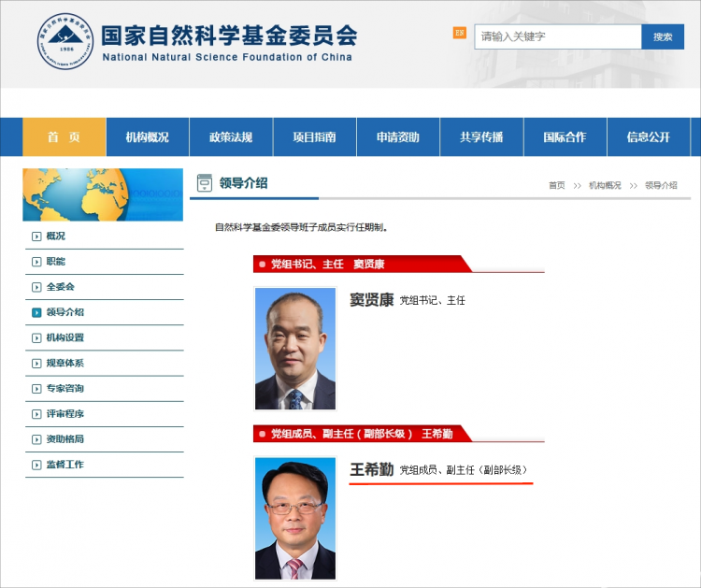Open the 政策法规 navigation tab
Viewport: 701px width, 588px height.
point(231,136)
